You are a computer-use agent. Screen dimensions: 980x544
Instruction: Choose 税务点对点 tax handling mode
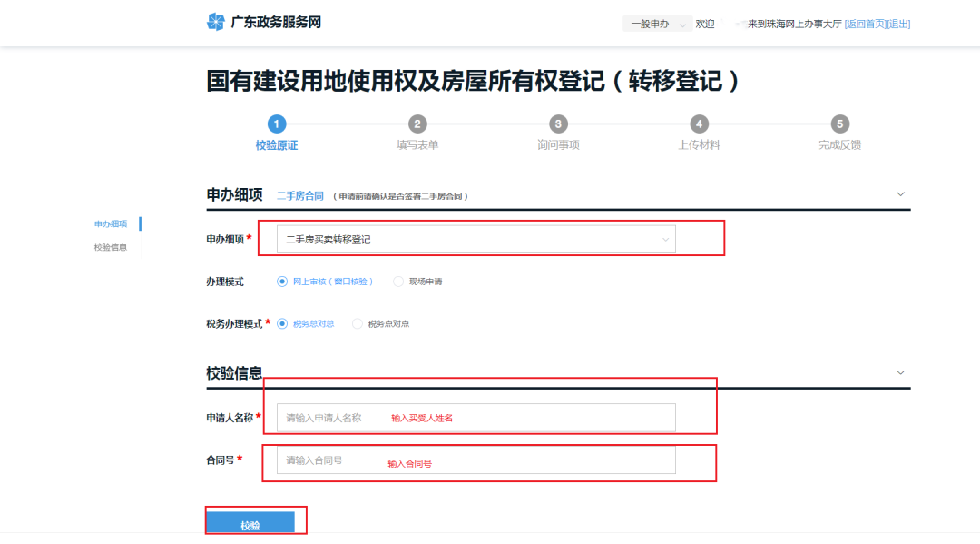pos(357,323)
